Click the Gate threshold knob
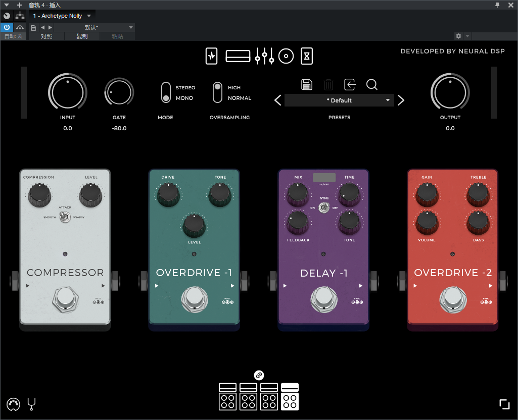The image size is (518, 420). pyautogui.click(x=119, y=92)
